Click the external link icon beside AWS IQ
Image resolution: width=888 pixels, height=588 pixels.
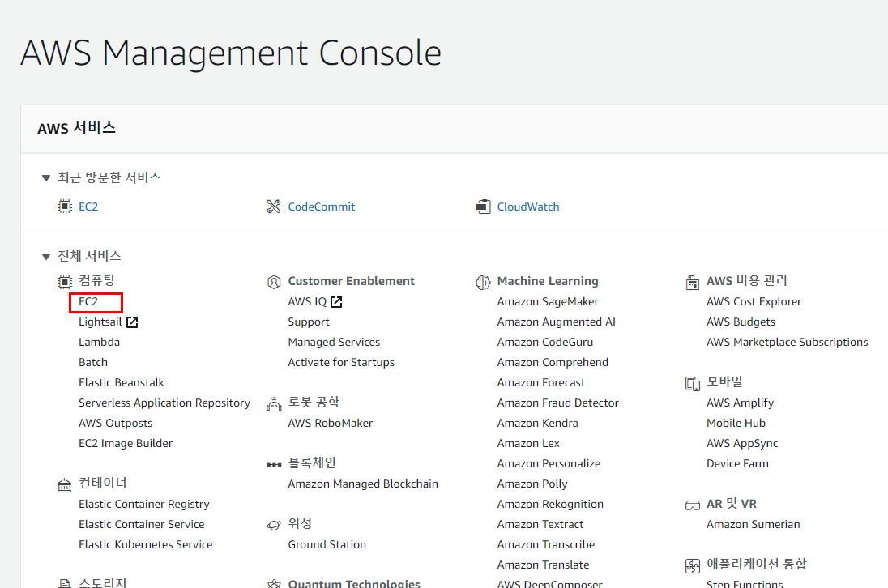click(336, 301)
